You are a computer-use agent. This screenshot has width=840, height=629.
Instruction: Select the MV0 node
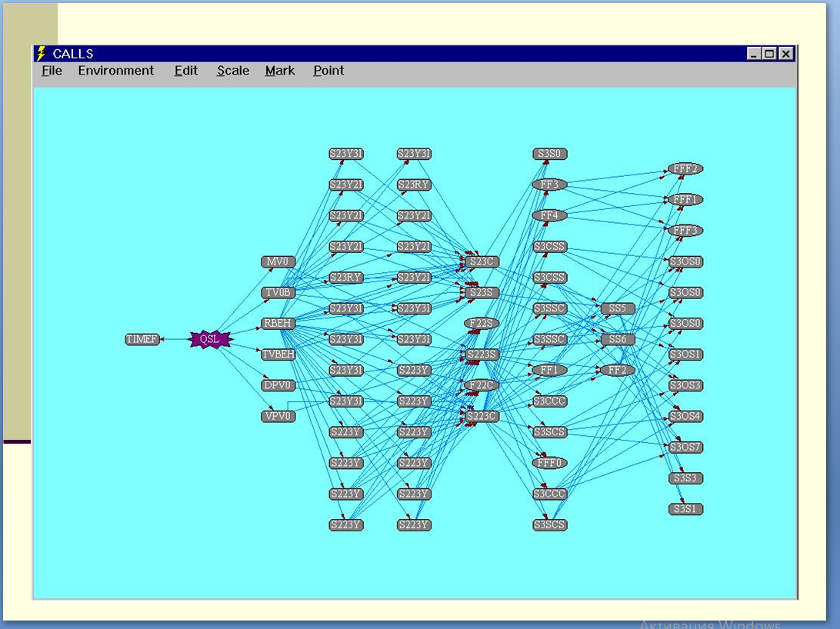pyautogui.click(x=278, y=261)
